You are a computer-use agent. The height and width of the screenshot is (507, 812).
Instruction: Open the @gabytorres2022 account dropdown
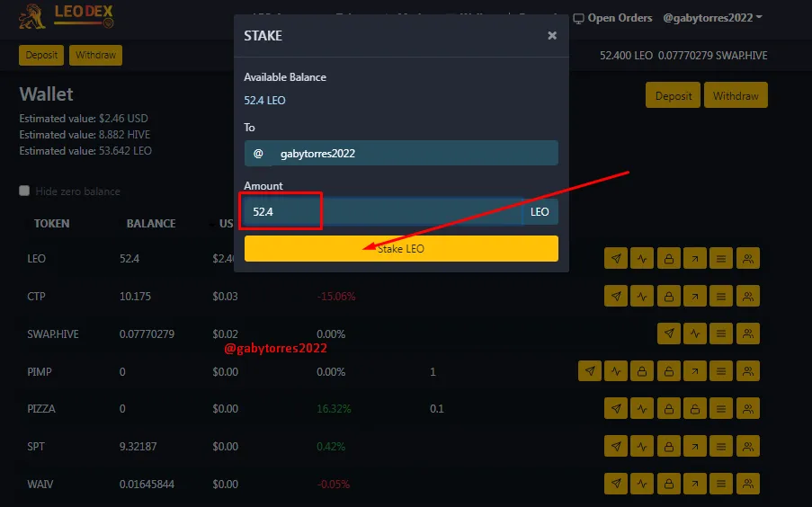pyautogui.click(x=712, y=18)
